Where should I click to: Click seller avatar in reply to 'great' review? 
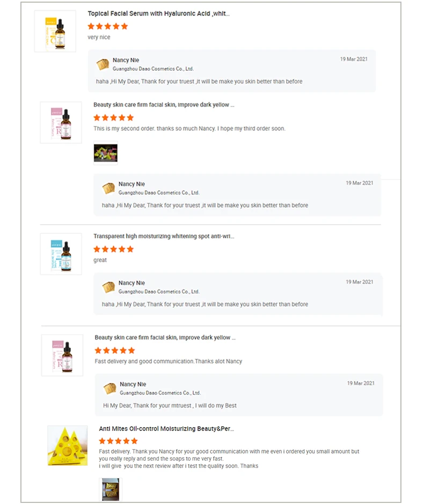click(108, 287)
